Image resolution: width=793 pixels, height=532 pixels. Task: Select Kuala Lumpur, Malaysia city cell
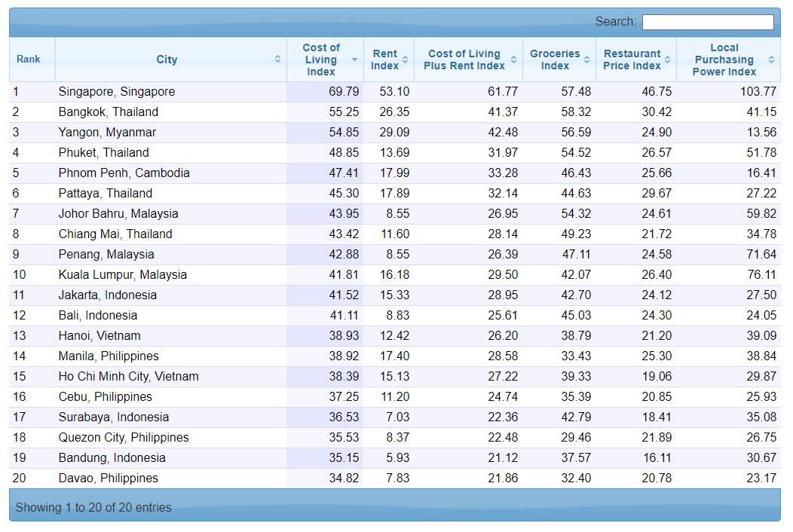(171, 274)
